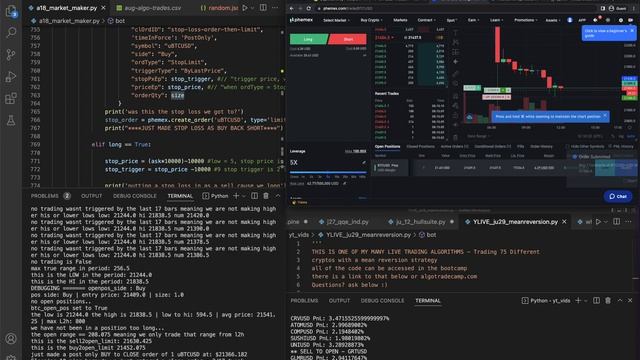Reload the Phemex page
This screenshot has width=640, height=360.
[x=309, y=8]
